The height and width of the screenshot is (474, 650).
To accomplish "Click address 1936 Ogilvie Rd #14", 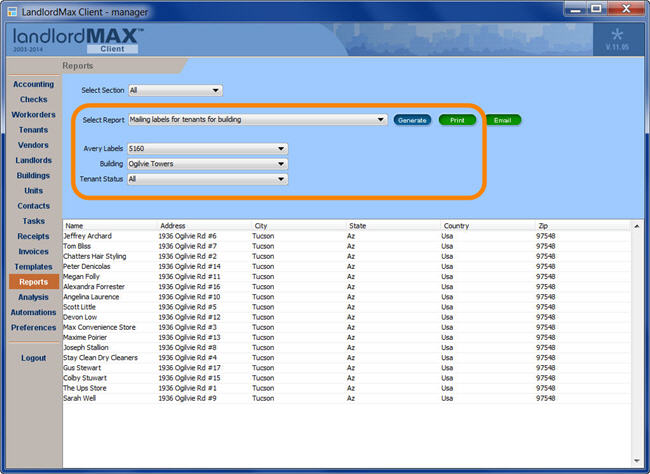I will (189, 266).
